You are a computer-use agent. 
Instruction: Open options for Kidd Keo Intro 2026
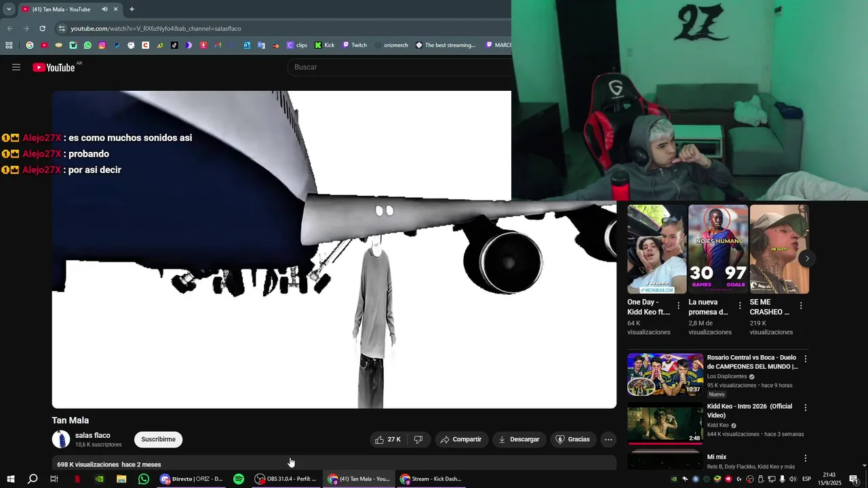tap(806, 407)
